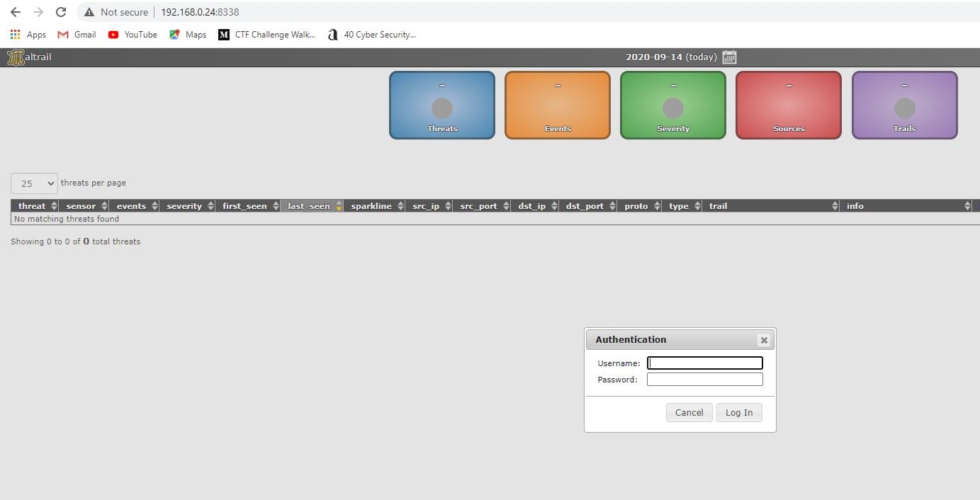Select the blue Threats panel

(x=442, y=105)
